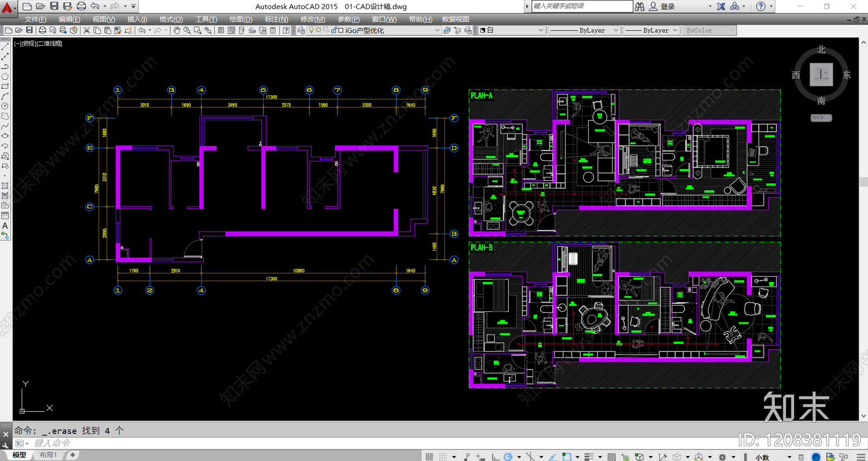Open the 绘图(D) menu
This screenshot has height=461, width=868.
tap(241, 19)
